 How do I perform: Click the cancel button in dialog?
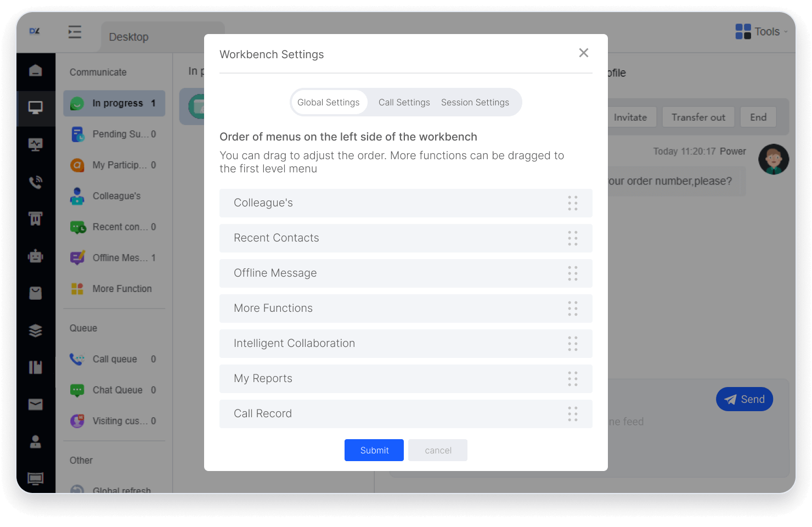click(x=437, y=450)
